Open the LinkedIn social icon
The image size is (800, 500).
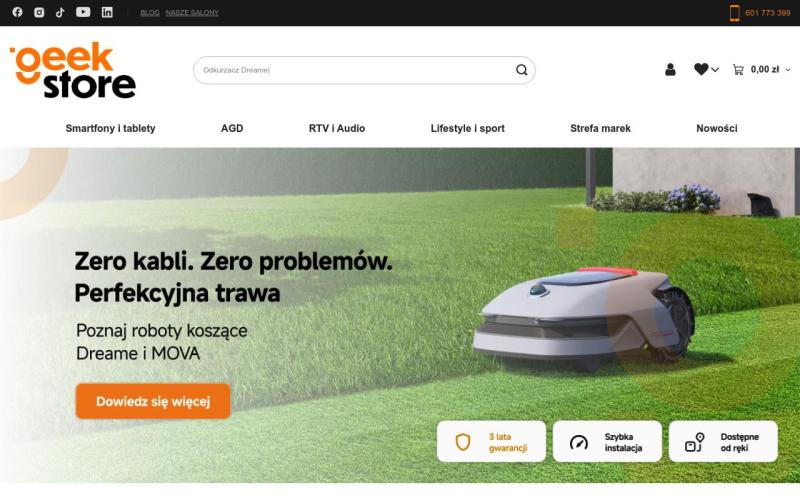[x=107, y=12]
